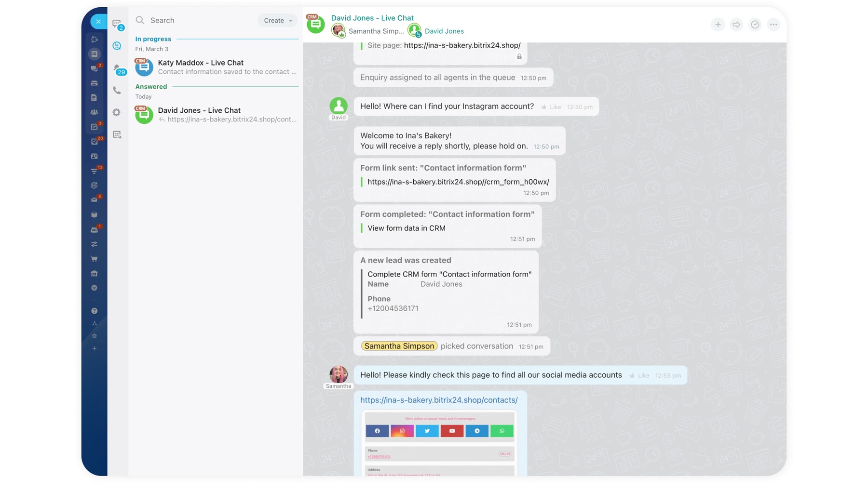Open messenger settings gear icon

click(x=117, y=112)
